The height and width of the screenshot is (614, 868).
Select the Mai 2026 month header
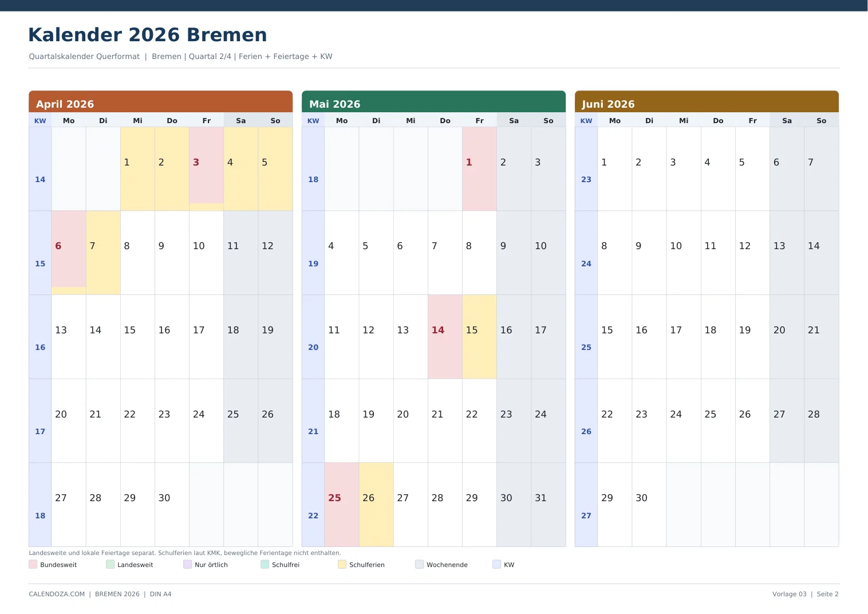coord(434,102)
